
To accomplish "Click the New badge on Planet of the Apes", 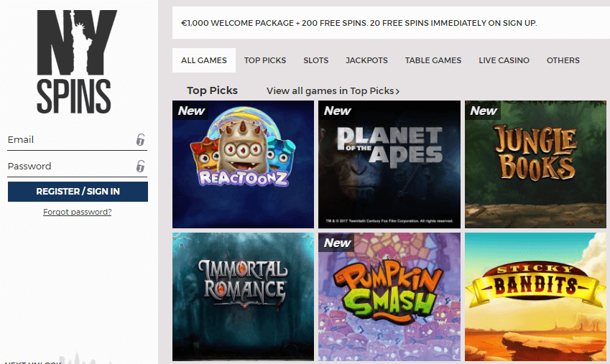I will (x=337, y=111).
